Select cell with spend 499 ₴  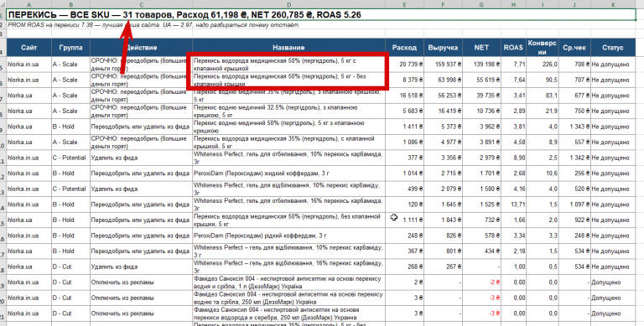point(404,189)
